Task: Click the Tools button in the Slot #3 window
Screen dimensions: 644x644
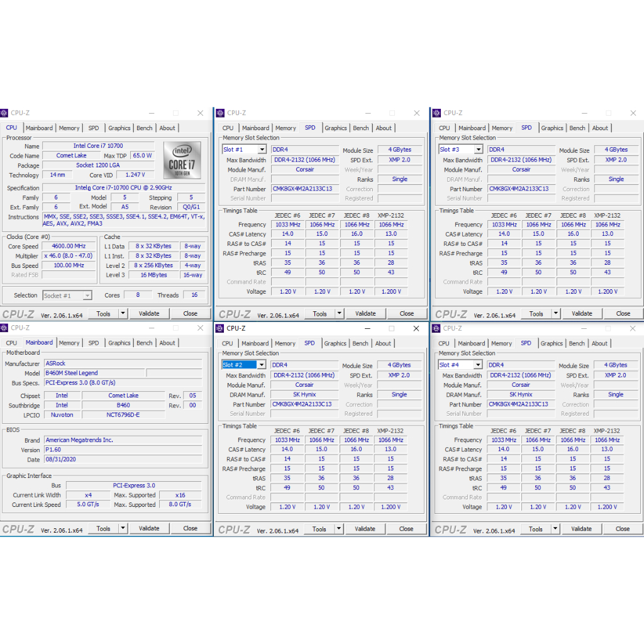Action: pos(536,314)
